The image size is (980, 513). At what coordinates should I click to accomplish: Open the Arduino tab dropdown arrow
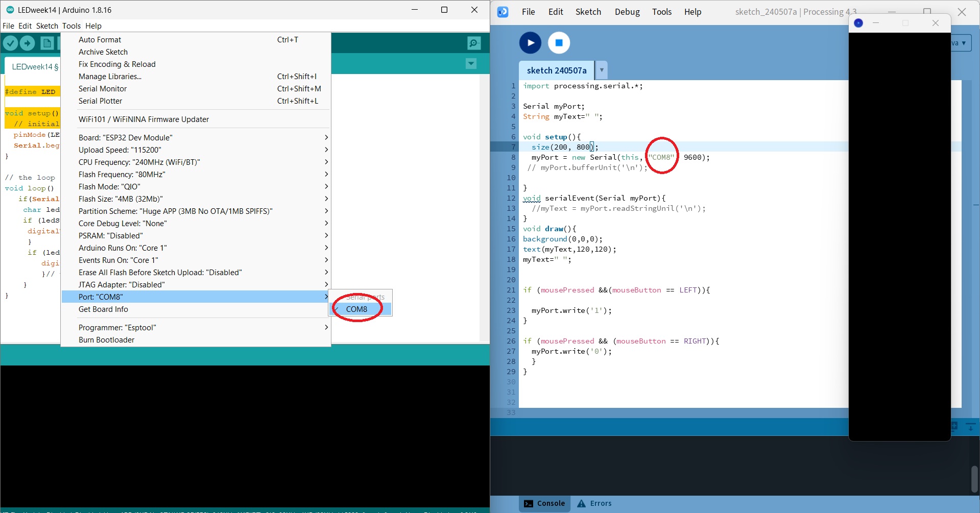471,64
